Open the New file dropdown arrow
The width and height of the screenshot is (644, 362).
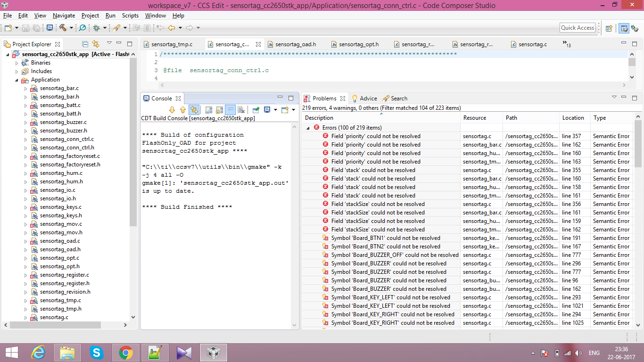point(17,28)
